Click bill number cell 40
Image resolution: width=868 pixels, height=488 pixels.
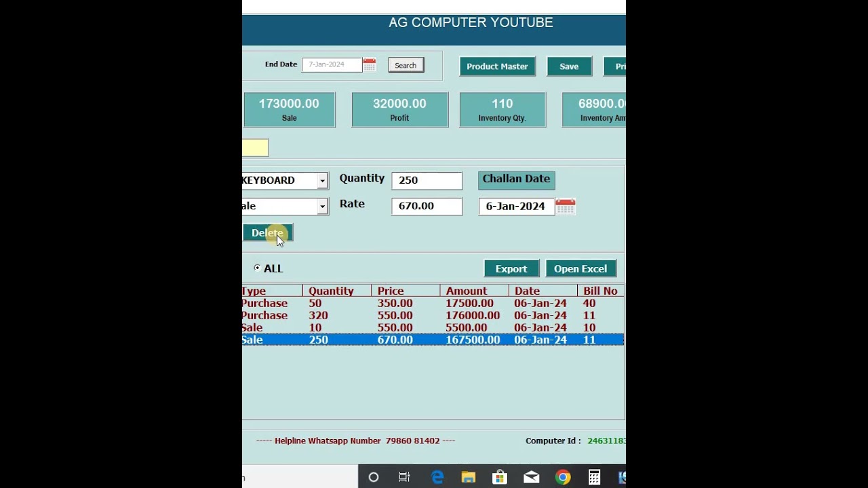(x=589, y=303)
